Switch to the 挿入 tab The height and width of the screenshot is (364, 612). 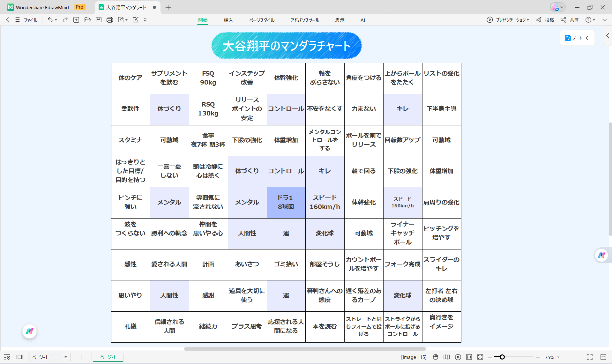(228, 20)
